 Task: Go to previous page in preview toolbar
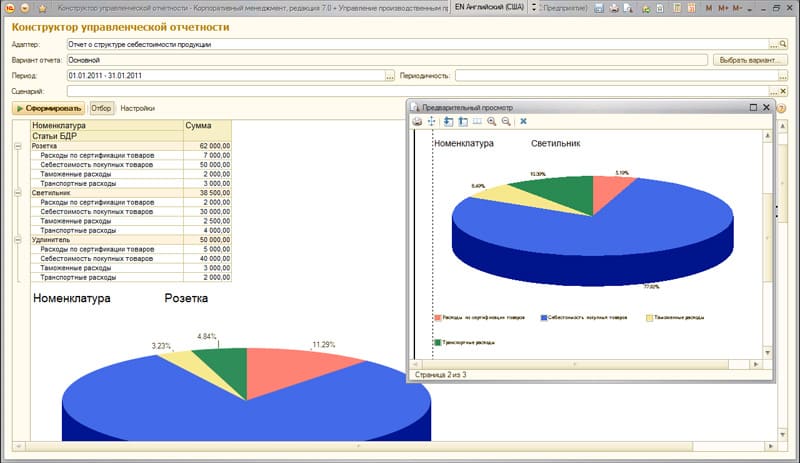(x=448, y=121)
